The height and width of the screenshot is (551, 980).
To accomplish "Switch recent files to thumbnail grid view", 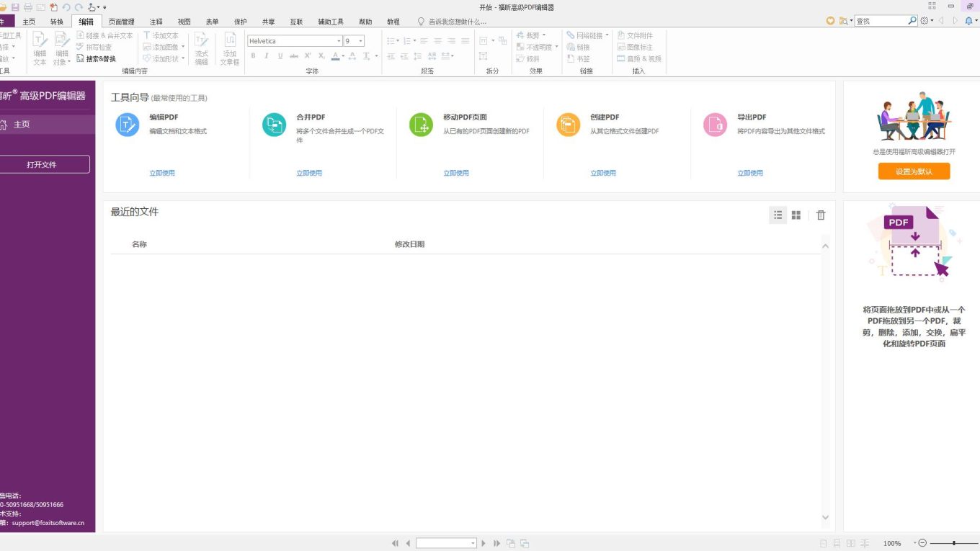I will (x=796, y=215).
